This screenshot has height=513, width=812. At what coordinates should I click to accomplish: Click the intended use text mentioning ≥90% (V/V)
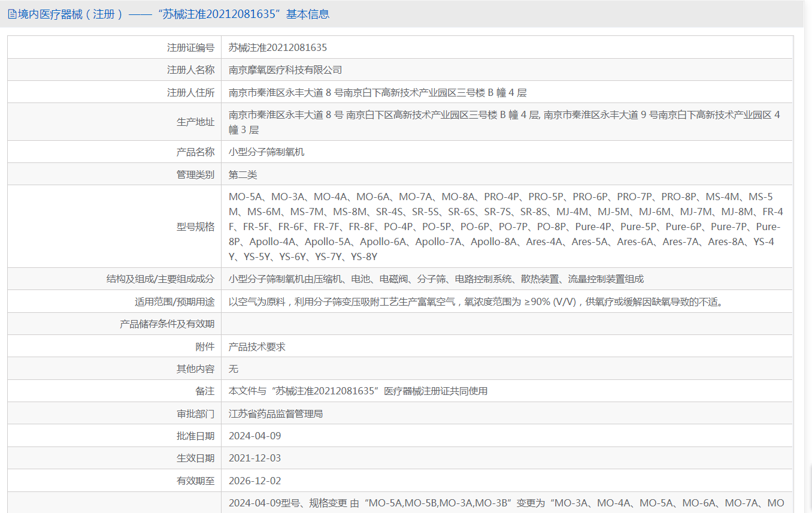(477, 301)
